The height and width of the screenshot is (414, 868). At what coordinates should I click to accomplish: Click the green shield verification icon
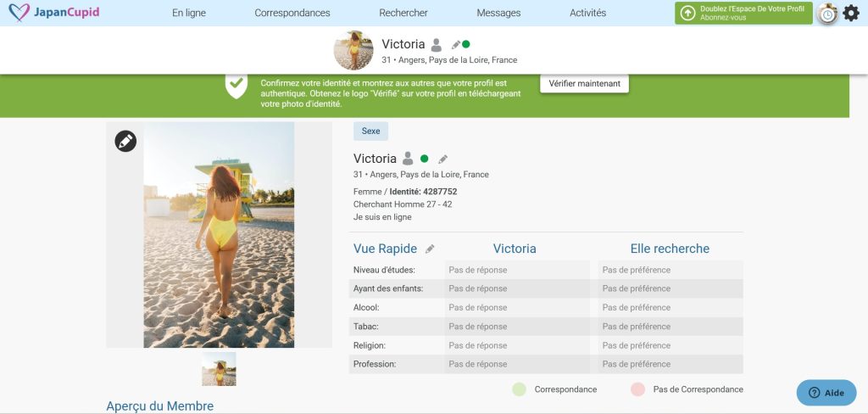[236, 86]
